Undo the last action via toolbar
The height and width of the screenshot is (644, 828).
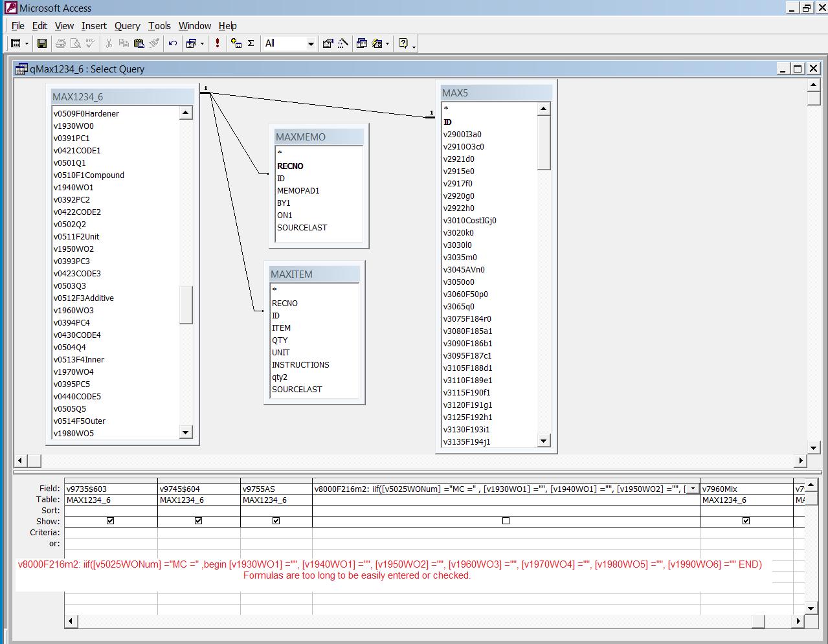172,43
